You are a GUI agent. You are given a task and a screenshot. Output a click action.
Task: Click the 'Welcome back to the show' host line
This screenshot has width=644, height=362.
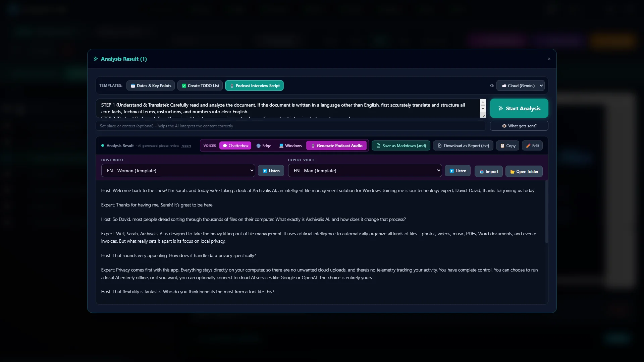point(318,190)
